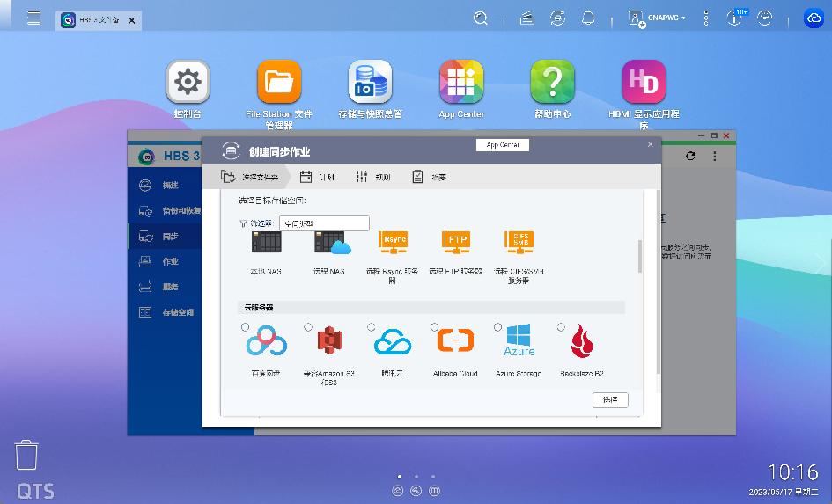Viewport: 832px width, 504px height.
Task: Select the Backblaze B2 radio button
Action: click(561, 327)
